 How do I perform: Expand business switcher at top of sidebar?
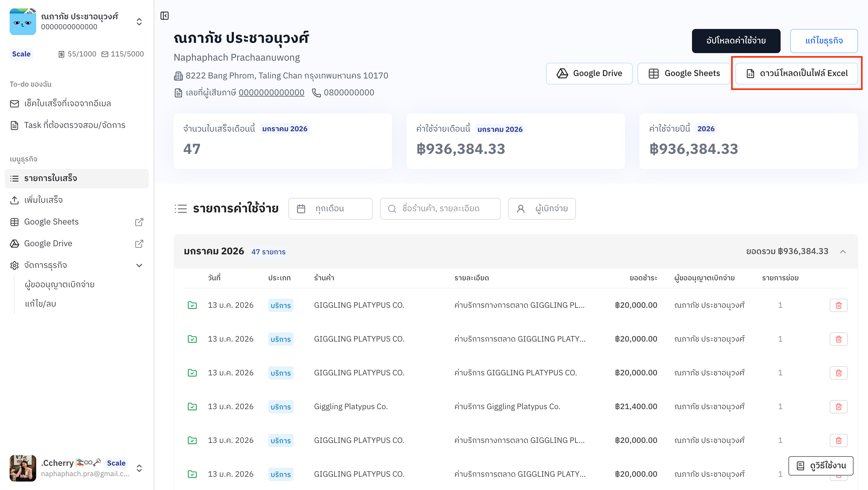click(x=139, y=22)
